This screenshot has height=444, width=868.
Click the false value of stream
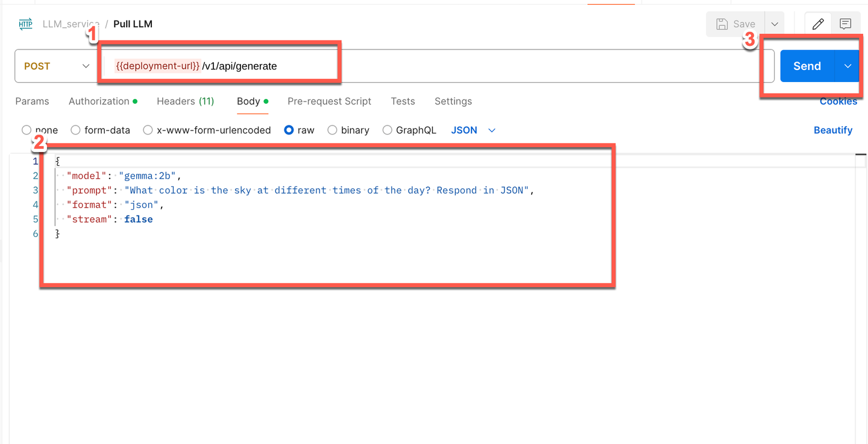pos(139,219)
